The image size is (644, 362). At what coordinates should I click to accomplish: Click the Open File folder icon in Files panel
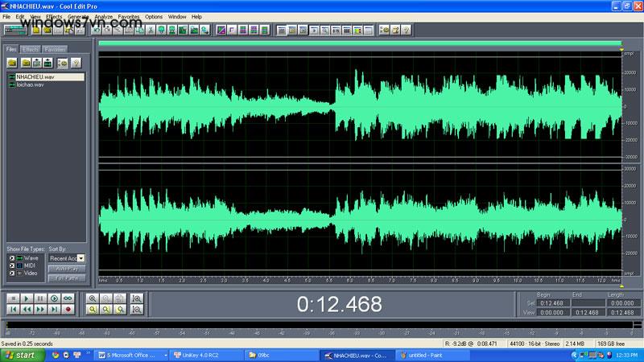point(12,62)
